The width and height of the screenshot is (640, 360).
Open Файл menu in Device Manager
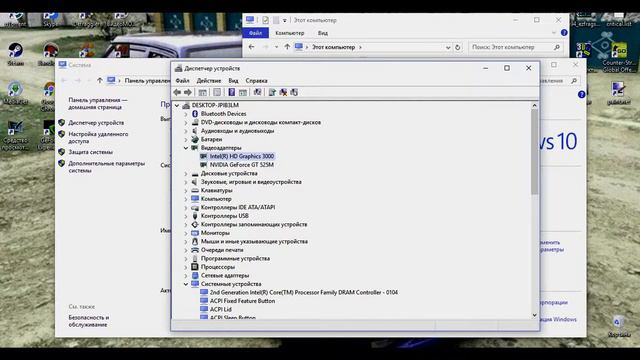tap(182, 81)
